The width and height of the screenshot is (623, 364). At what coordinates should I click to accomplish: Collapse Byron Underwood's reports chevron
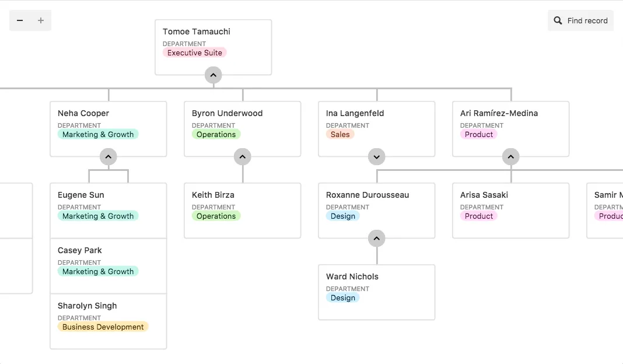tap(243, 157)
